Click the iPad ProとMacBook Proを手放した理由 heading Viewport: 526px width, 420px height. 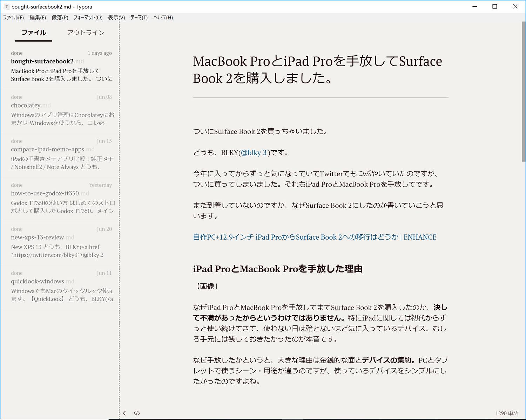[278, 269]
